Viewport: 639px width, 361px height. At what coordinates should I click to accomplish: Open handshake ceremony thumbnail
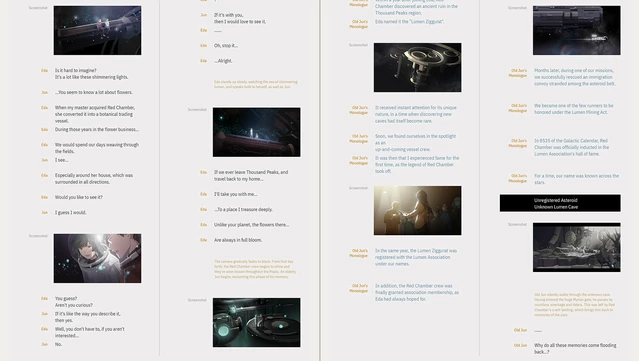(418, 211)
